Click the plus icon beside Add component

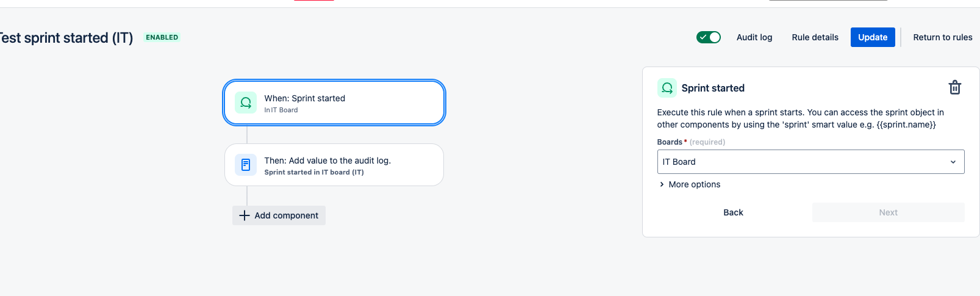click(245, 215)
